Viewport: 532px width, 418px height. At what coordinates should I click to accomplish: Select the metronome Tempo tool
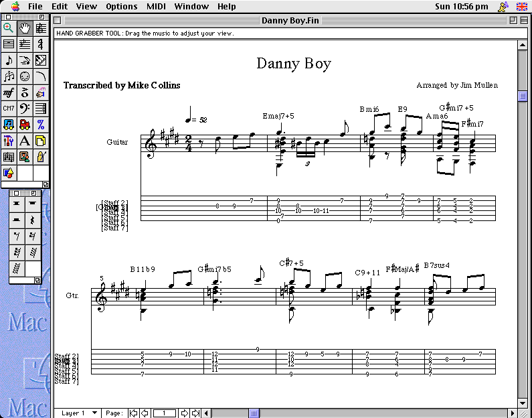point(41,157)
